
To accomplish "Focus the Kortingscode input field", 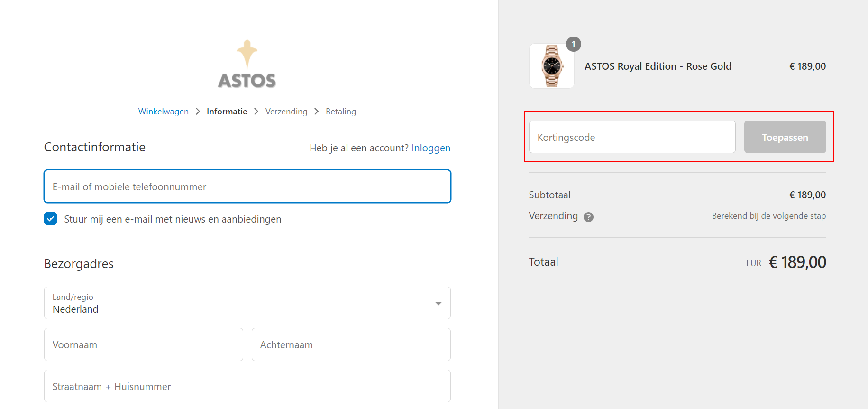I will [632, 137].
